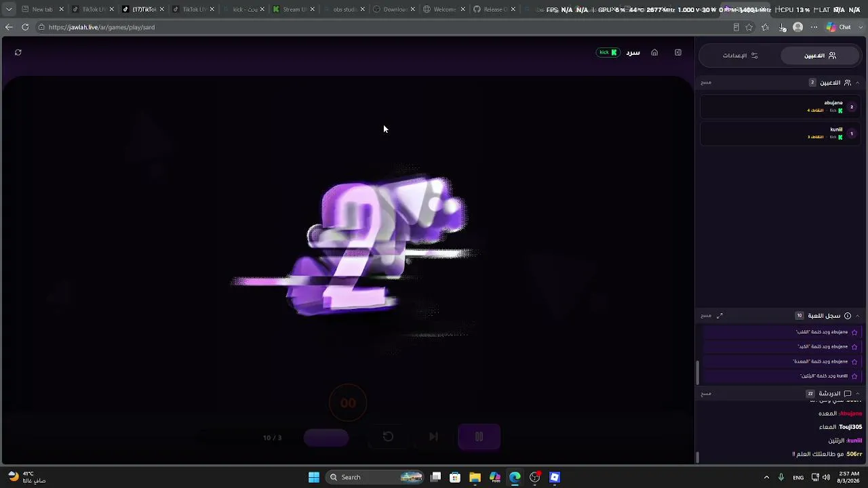Image resolution: width=868 pixels, height=488 pixels.
Task: Open the clock showing 2:57 AM
Action: [x=849, y=477]
